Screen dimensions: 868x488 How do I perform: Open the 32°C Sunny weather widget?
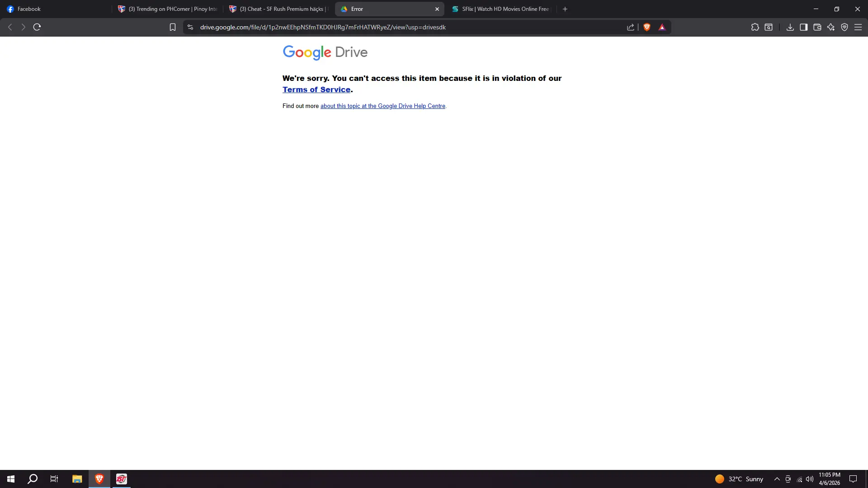739,479
